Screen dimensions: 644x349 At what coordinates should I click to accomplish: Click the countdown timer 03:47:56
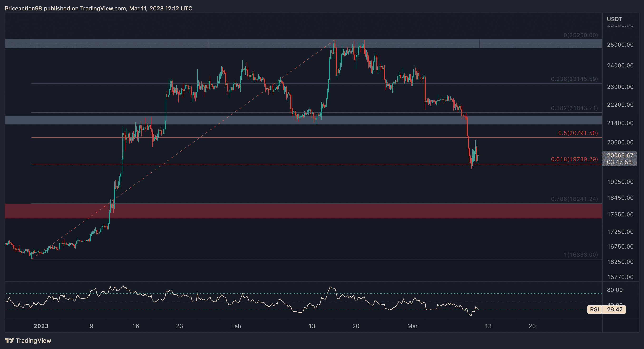tap(619, 162)
